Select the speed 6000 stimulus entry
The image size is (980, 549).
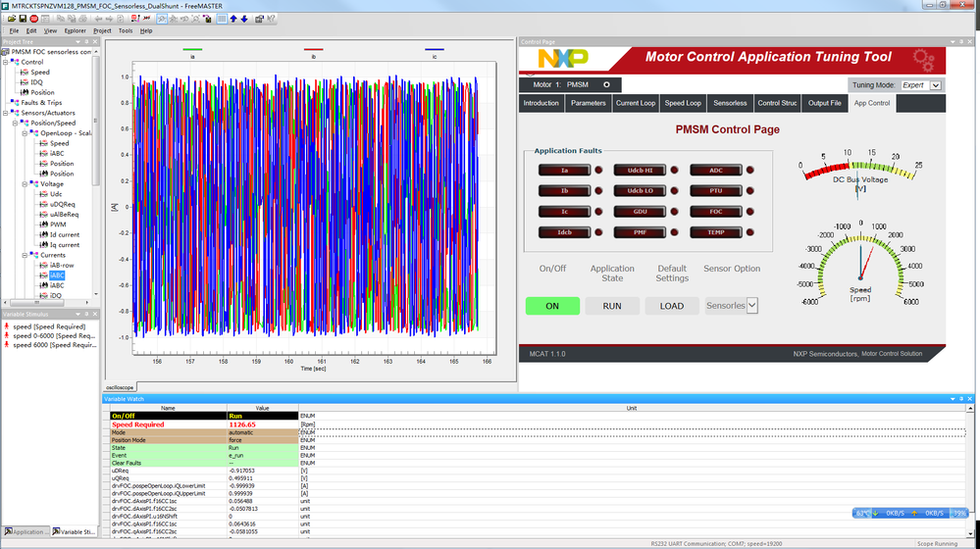54,345
